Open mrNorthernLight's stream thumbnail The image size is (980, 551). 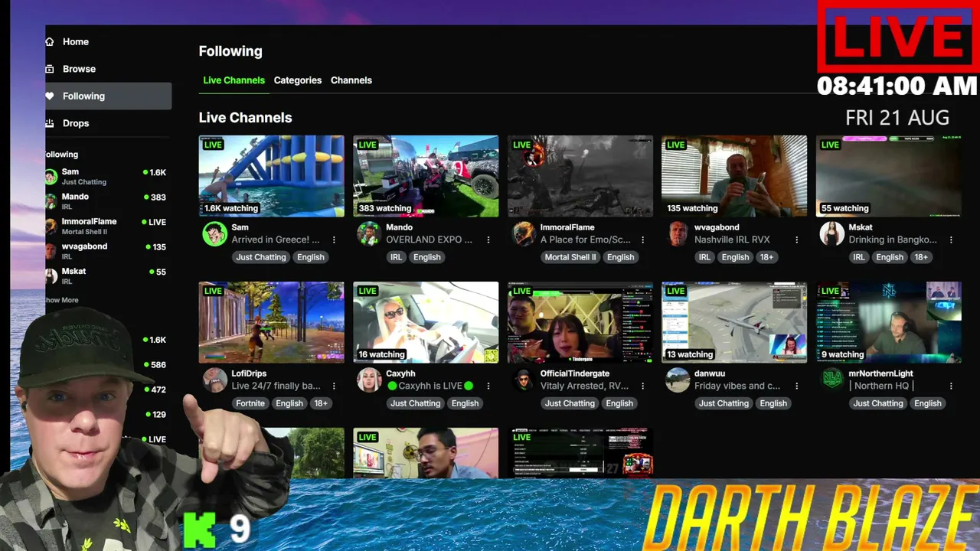[x=889, y=322]
